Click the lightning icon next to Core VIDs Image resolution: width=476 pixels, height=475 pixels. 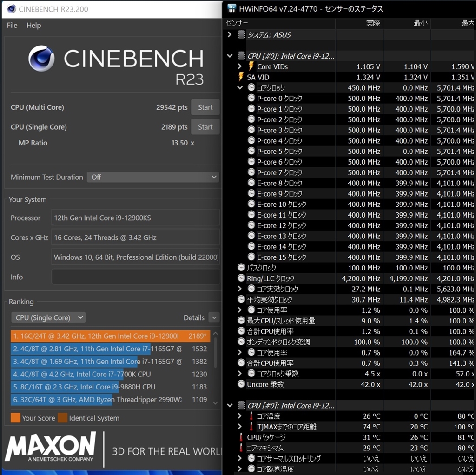tap(251, 66)
